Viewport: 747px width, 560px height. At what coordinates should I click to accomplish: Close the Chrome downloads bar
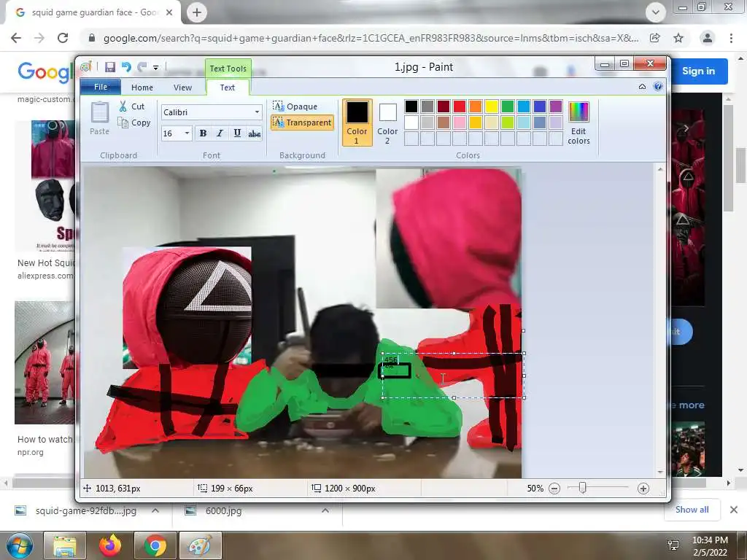734,510
